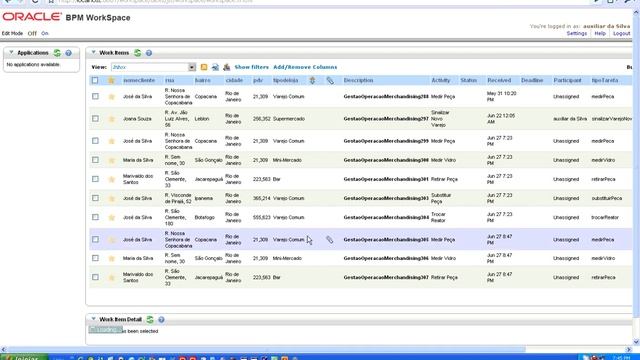Click the Help link in the header

pos(600,33)
